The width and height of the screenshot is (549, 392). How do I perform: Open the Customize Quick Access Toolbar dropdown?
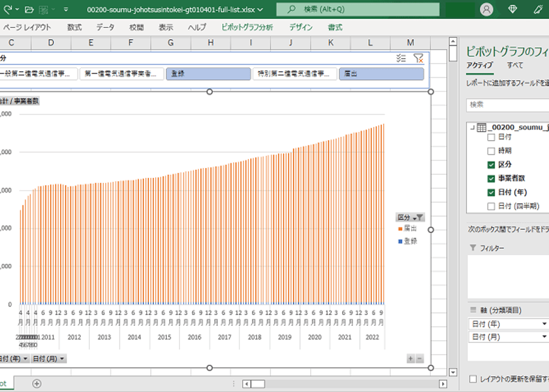[x=66, y=10]
